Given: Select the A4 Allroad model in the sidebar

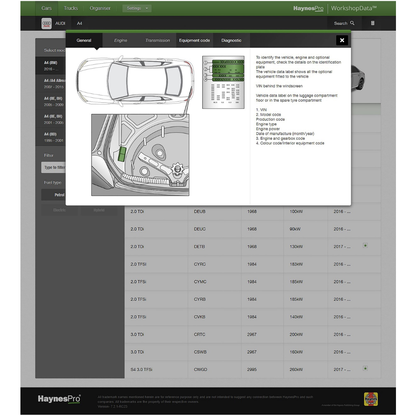Looking at the screenshot, I should pyautogui.click(x=51, y=84).
